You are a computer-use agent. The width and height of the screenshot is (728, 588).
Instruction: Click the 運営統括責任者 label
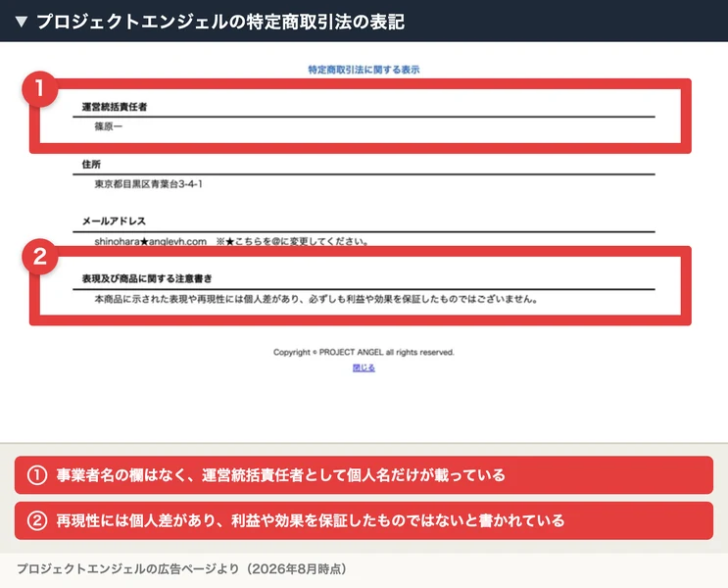[x=115, y=107]
